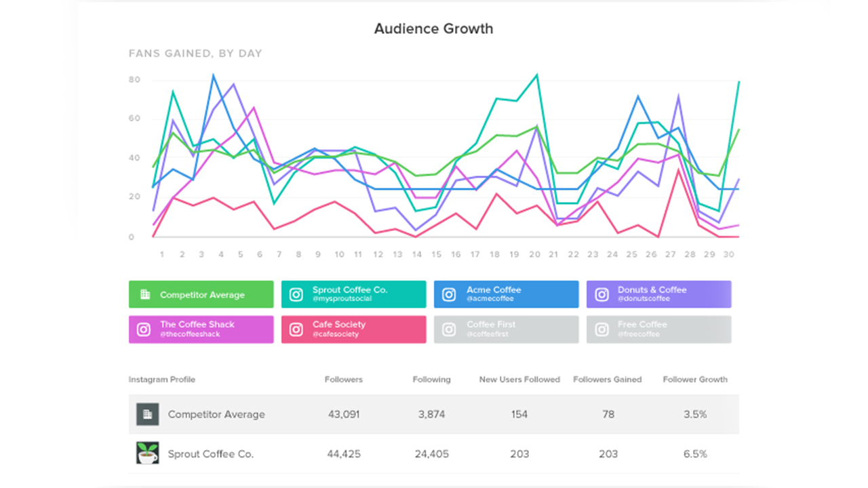Click building icon on Competitor Average legend button
The height and width of the screenshot is (488, 868).
tap(144, 294)
